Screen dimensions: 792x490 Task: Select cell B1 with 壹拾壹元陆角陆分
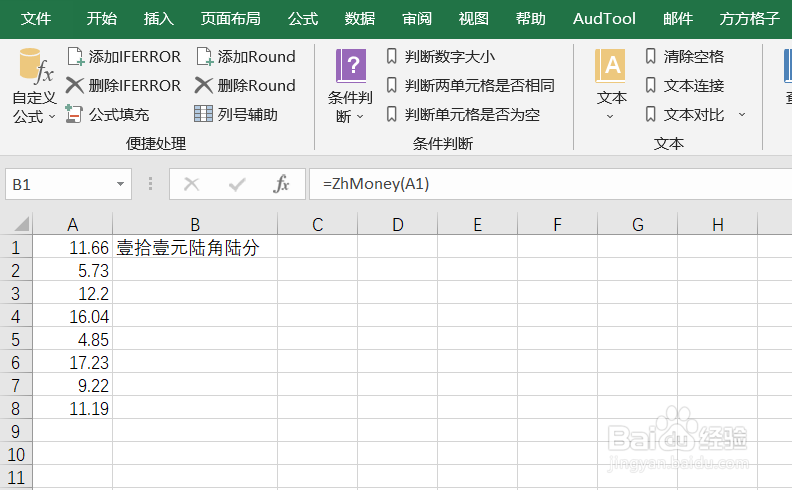pos(195,247)
